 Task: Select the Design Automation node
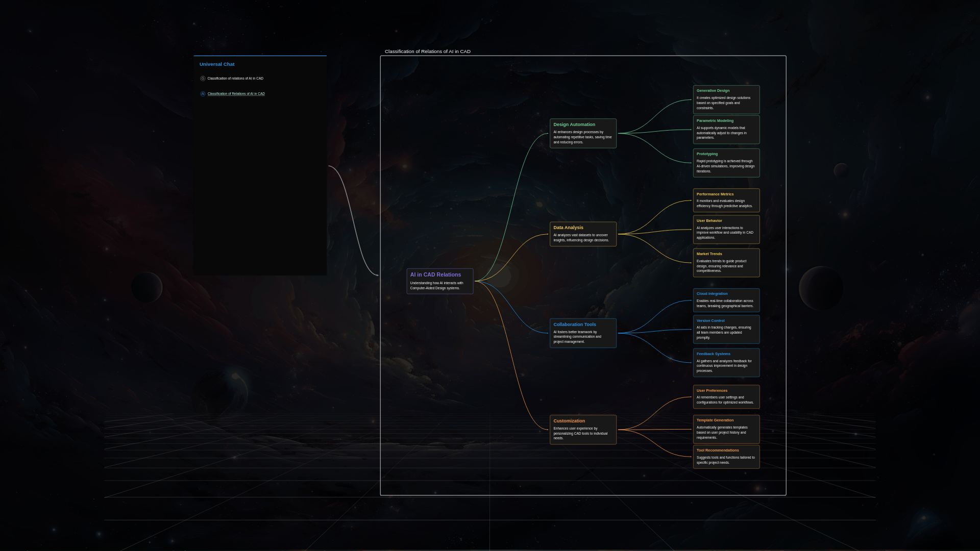click(583, 133)
